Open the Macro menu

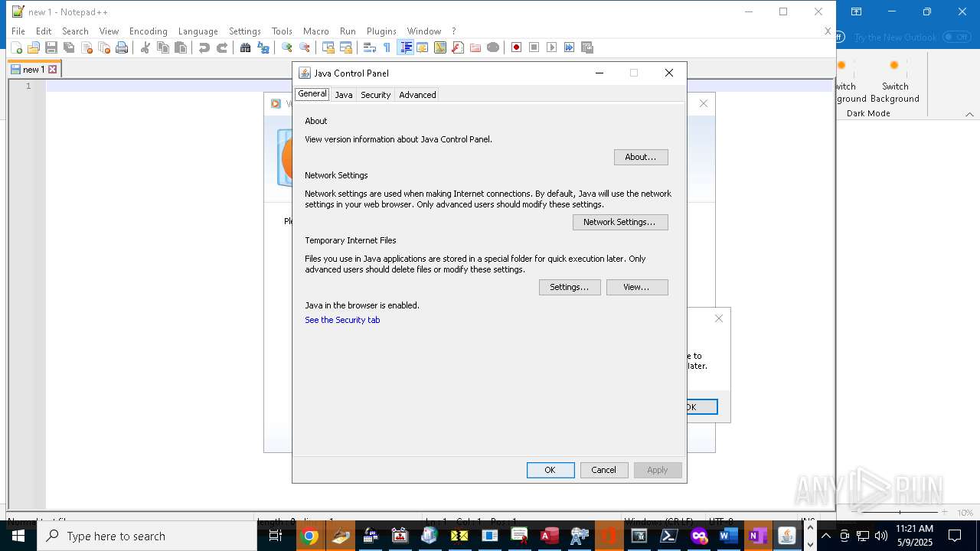(315, 31)
